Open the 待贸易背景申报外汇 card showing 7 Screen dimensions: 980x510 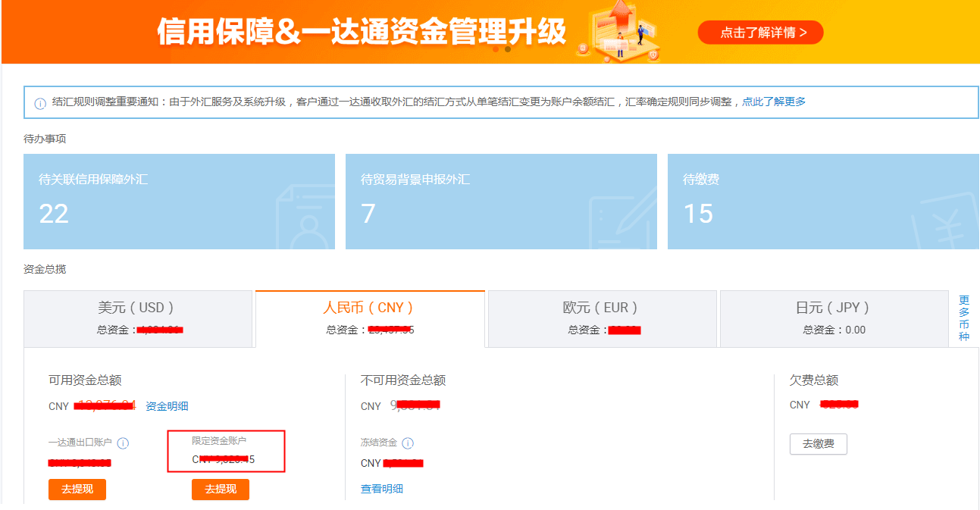[501, 202]
